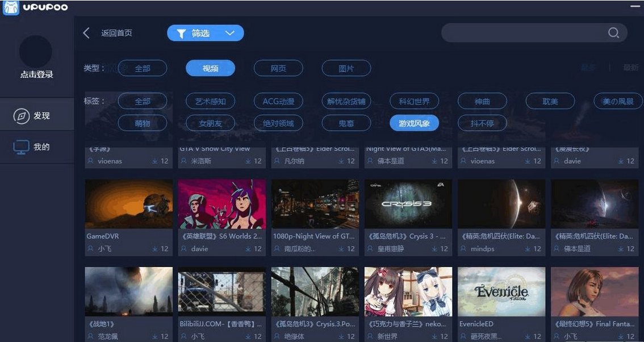The height and width of the screenshot is (342, 644).
Task: Toggle the 科幻世界 tag
Action: click(415, 101)
